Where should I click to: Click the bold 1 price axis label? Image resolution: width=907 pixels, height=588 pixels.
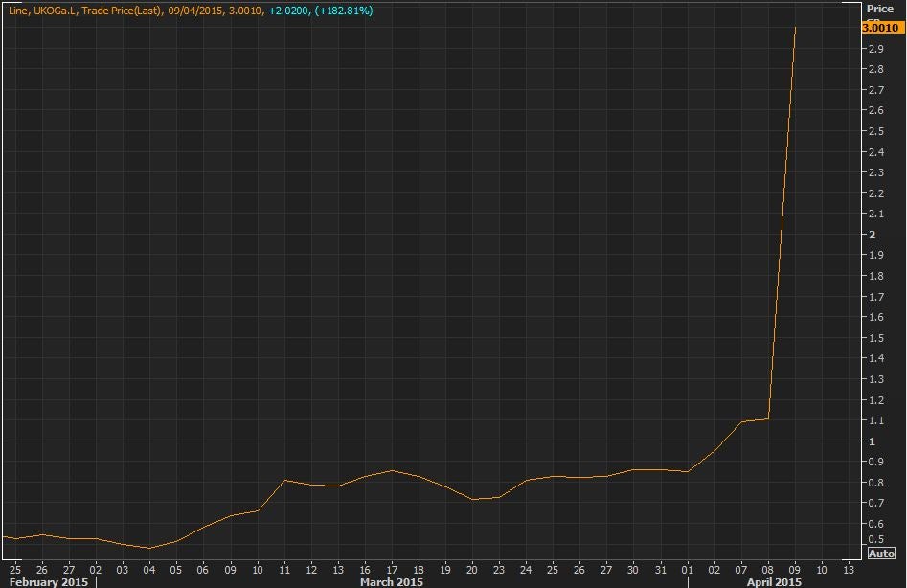(x=873, y=441)
